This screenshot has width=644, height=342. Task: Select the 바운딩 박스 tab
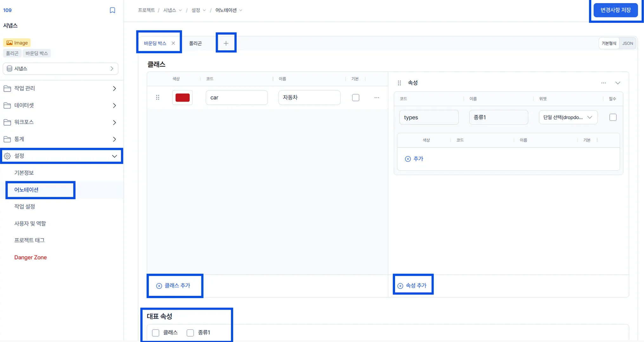pos(155,43)
